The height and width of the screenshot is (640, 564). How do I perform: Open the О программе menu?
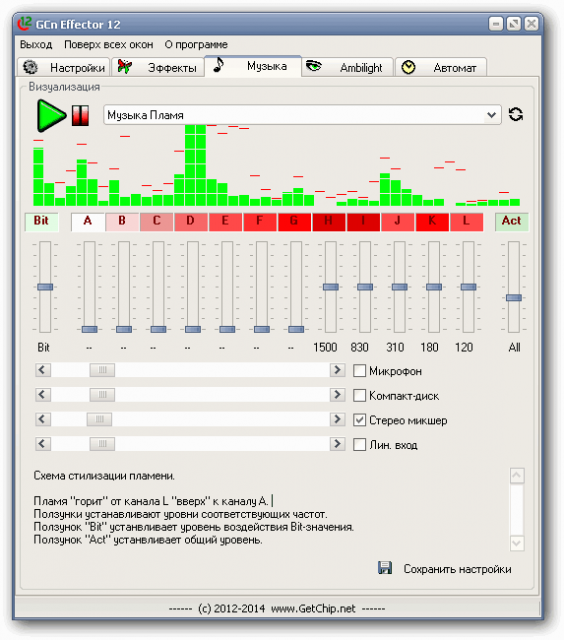click(x=196, y=44)
